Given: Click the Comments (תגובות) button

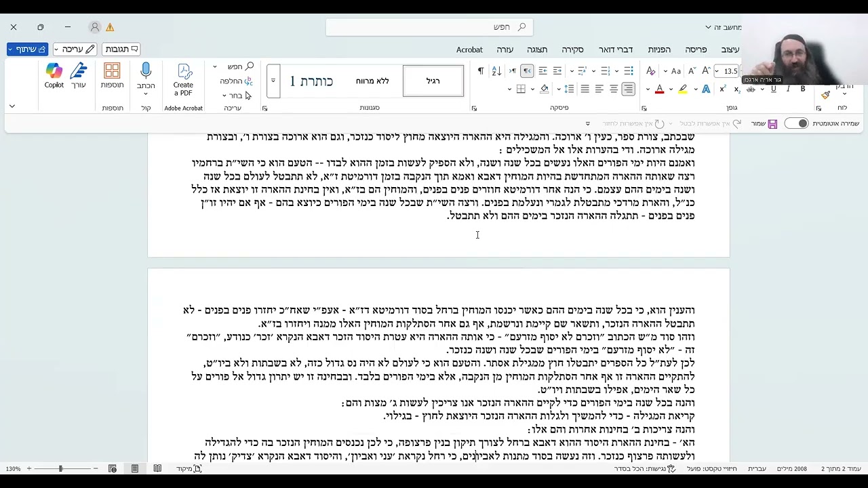Looking at the screenshot, I should [121, 49].
